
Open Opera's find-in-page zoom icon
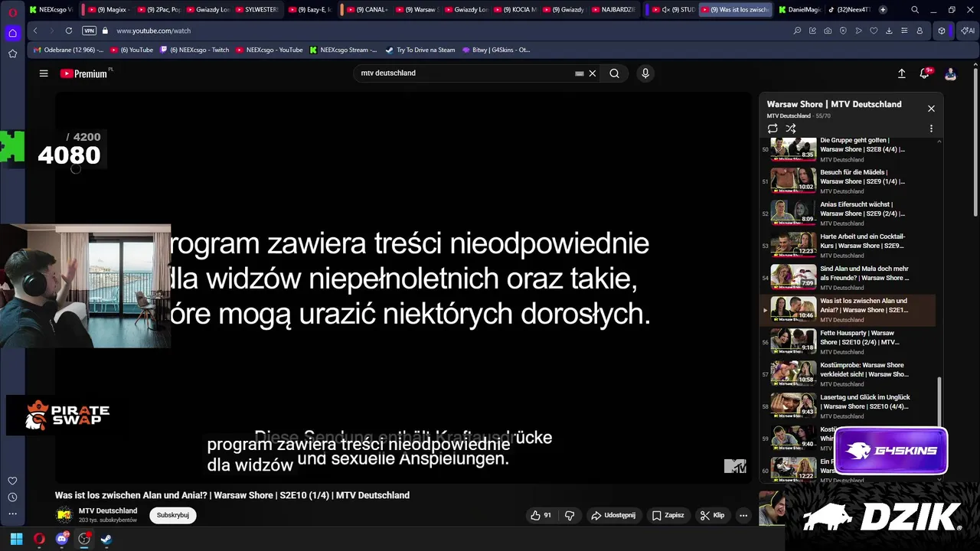tap(797, 31)
